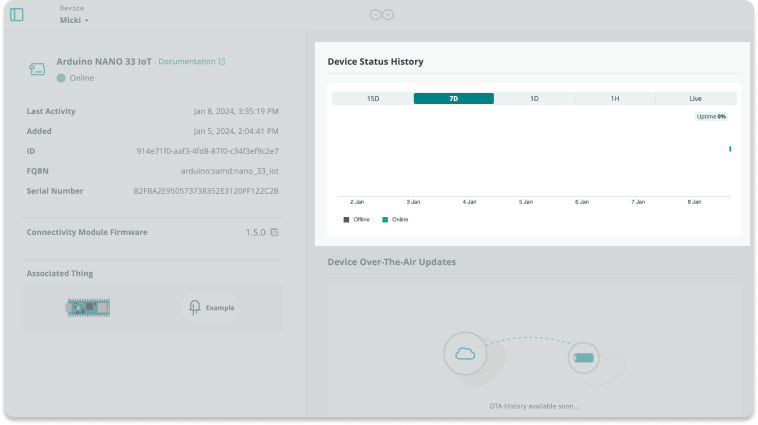Click the online status marker on chart
This screenshot has width=758, height=425.
point(730,149)
